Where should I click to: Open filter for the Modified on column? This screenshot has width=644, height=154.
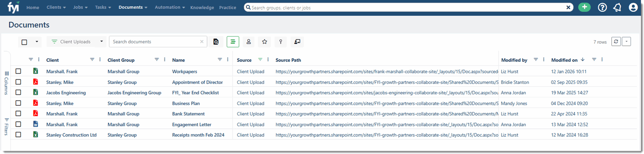[x=594, y=60]
